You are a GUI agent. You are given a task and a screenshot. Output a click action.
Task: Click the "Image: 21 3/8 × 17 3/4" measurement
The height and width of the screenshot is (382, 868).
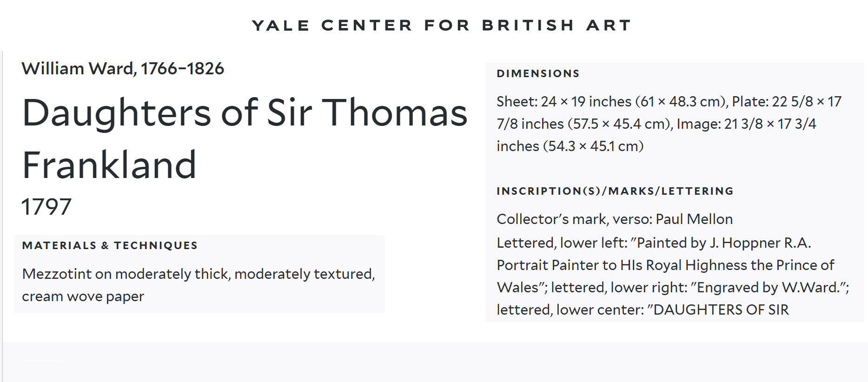[746, 124]
